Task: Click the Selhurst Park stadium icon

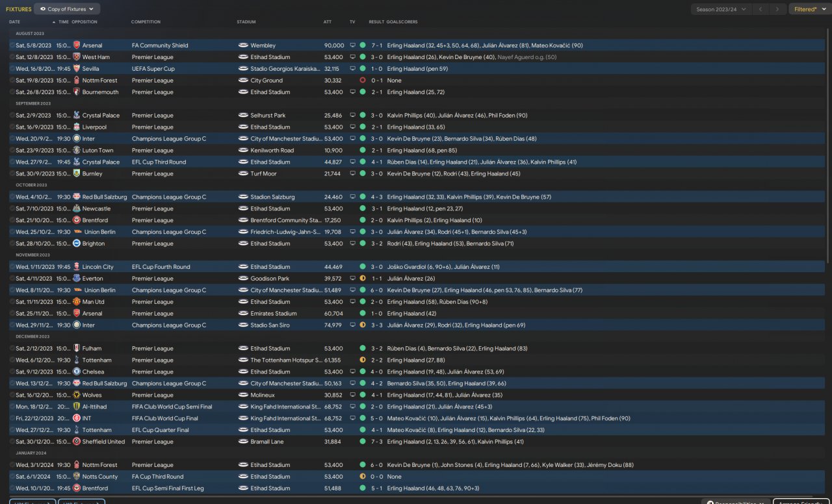Action: pos(243,116)
